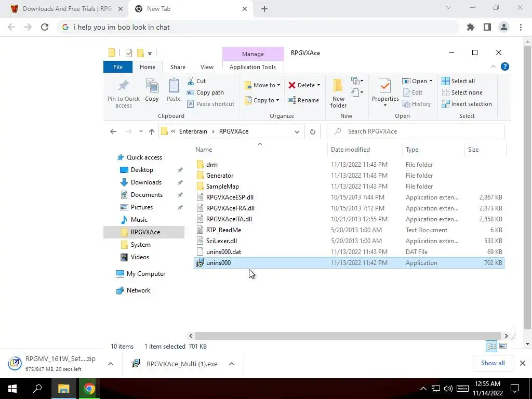
Task: Expand Move to dropdown
Action: coord(278,85)
